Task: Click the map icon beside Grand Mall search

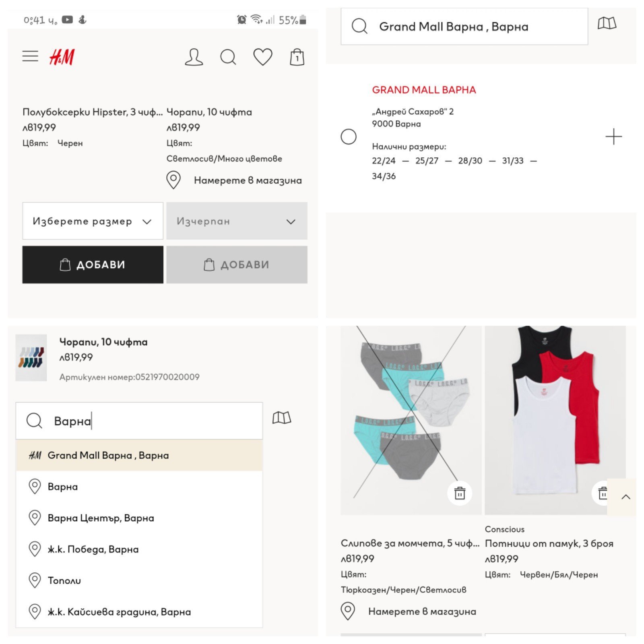Action: coord(607,24)
